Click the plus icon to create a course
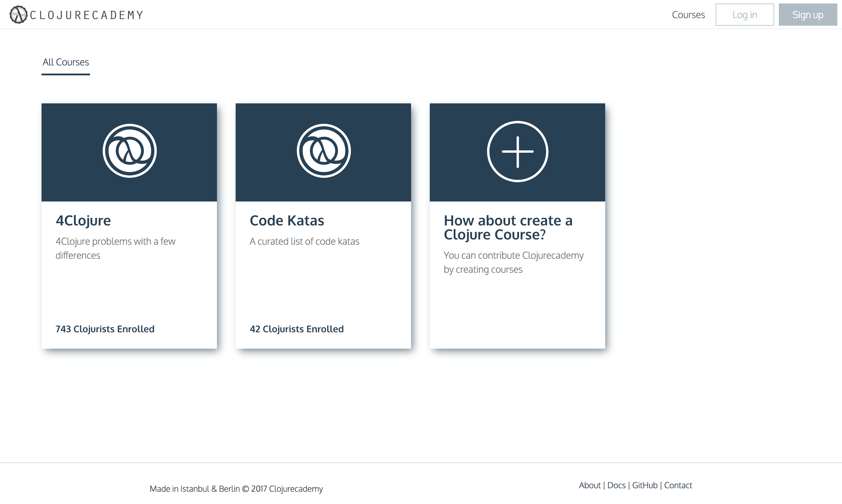 [517, 152]
